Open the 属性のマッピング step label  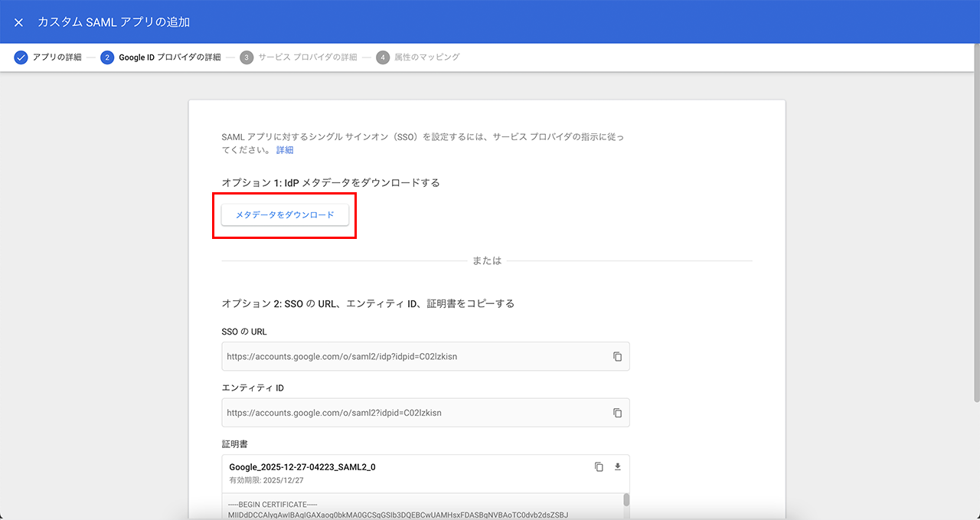coord(426,57)
